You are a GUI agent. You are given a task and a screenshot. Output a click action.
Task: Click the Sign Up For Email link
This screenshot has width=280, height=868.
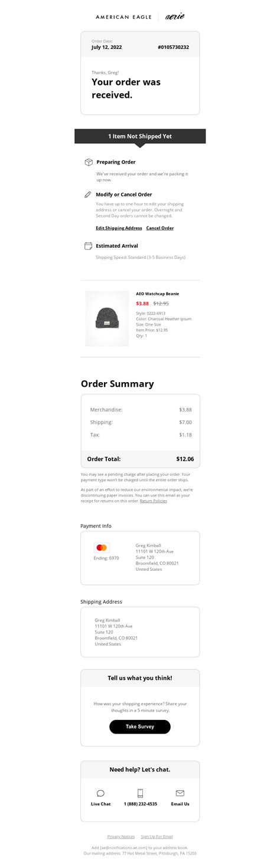tap(157, 836)
